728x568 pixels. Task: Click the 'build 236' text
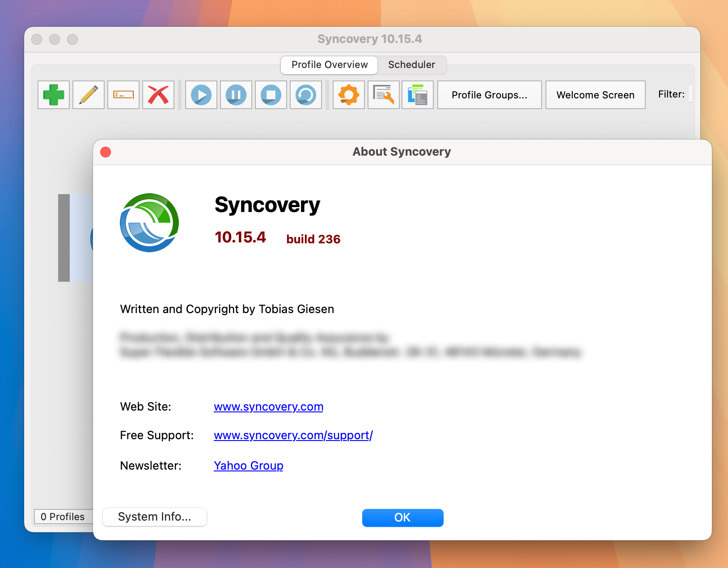(x=313, y=239)
